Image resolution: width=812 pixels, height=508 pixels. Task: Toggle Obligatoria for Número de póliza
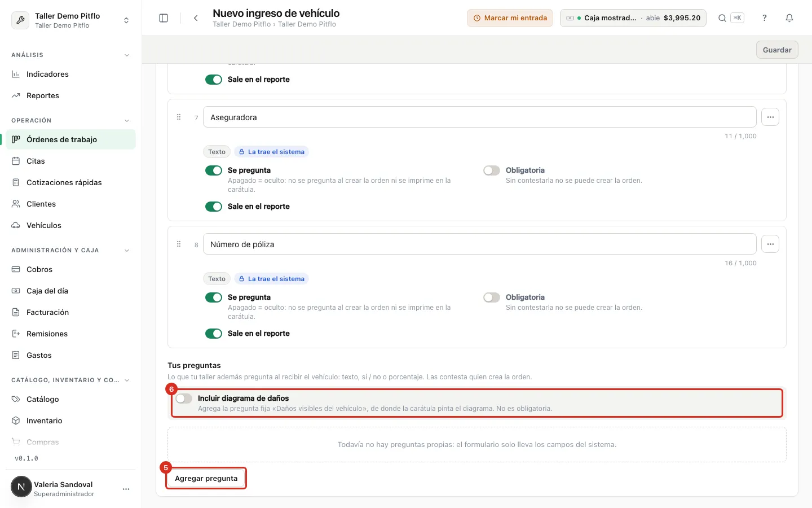click(492, 297)
